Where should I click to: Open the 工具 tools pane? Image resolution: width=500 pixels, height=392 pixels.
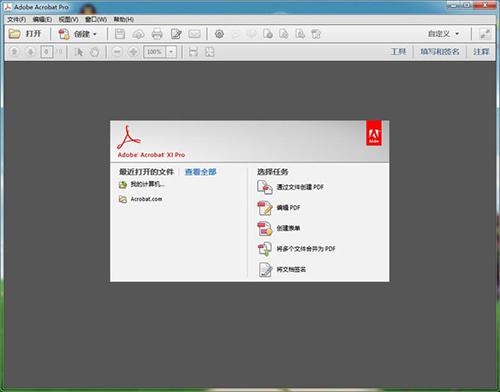pyautogui.click(x=398, y=52)
